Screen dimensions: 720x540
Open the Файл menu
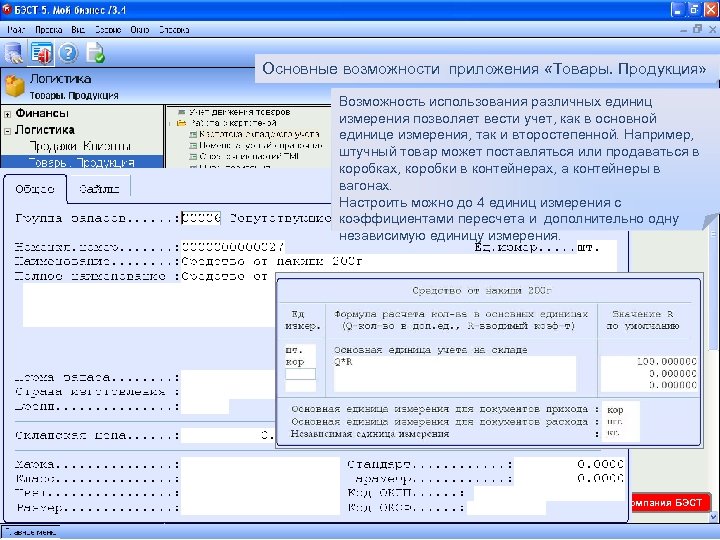[x=16, y=30]
